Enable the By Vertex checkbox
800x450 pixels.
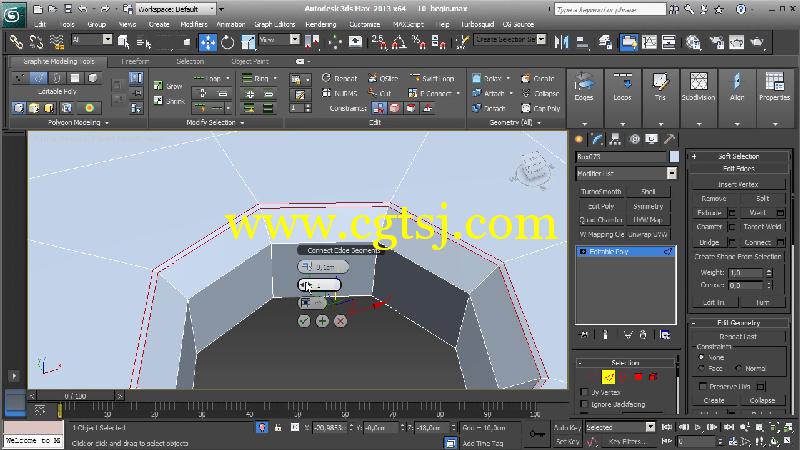tap(585, 392)
